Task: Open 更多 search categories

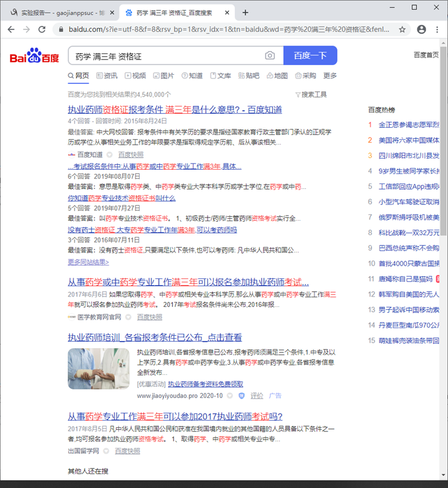Action: coord(330,75)
